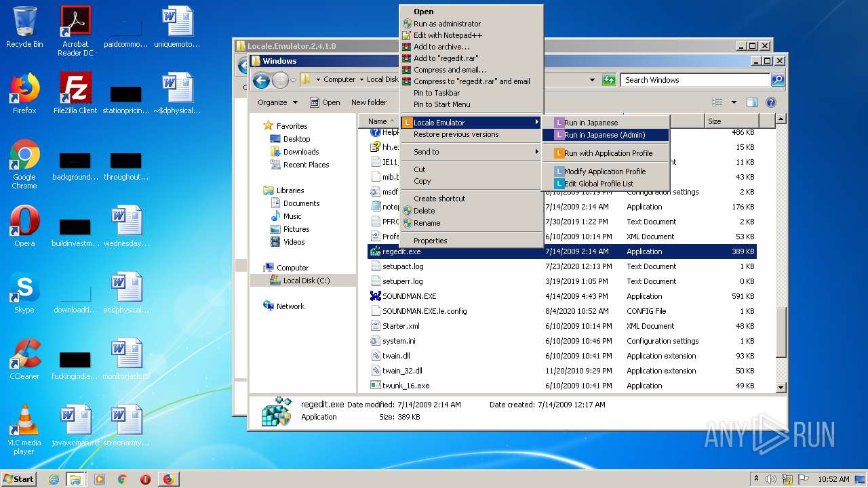868x488 pixels.
Task: Launch Google Chrome desktop shortcut
Action: tap(24, 164)
